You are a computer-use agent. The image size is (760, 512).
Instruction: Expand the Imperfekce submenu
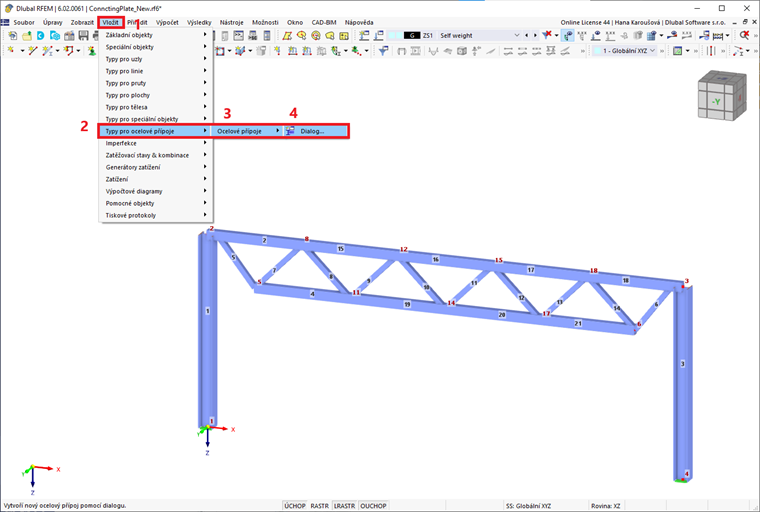(x=155, y=143)
